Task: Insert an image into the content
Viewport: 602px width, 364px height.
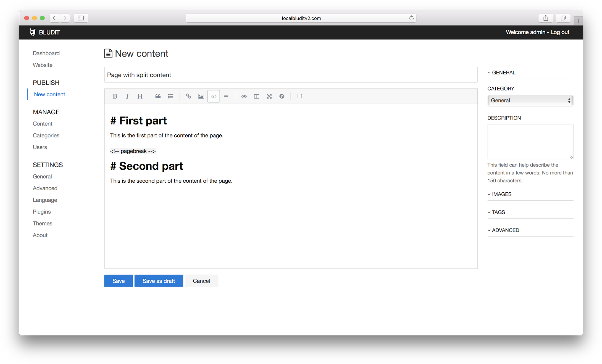Action: [x=201, y=96]
